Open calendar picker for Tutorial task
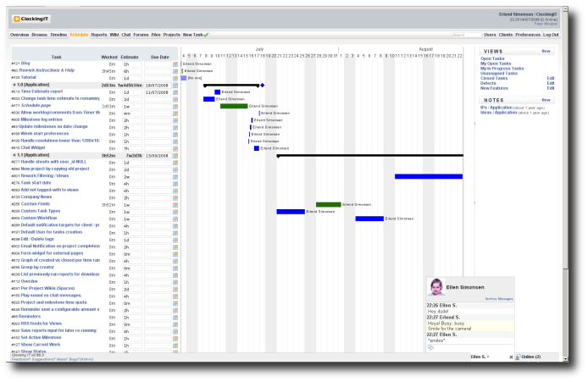 coord(175,79)
